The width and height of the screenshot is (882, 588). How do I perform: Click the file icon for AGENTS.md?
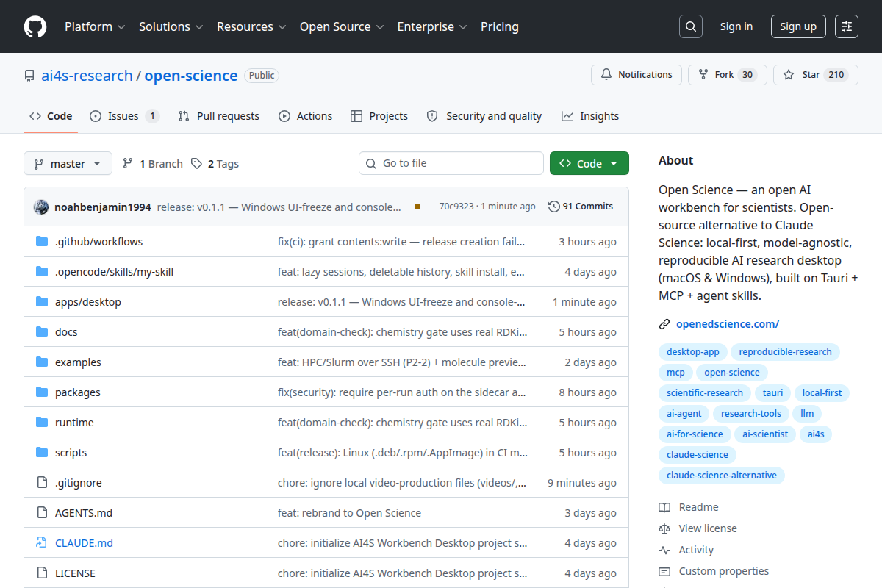coord(42,513)
